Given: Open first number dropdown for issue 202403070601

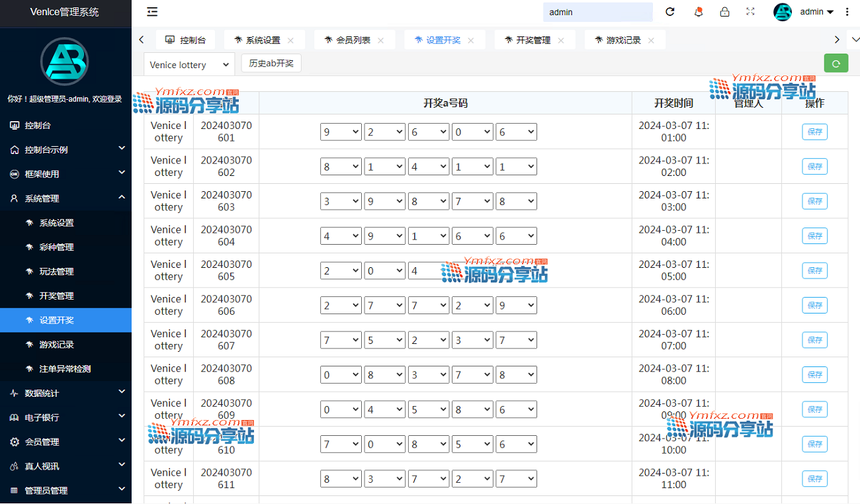Looking at the screenshot, I should [341, 132].
